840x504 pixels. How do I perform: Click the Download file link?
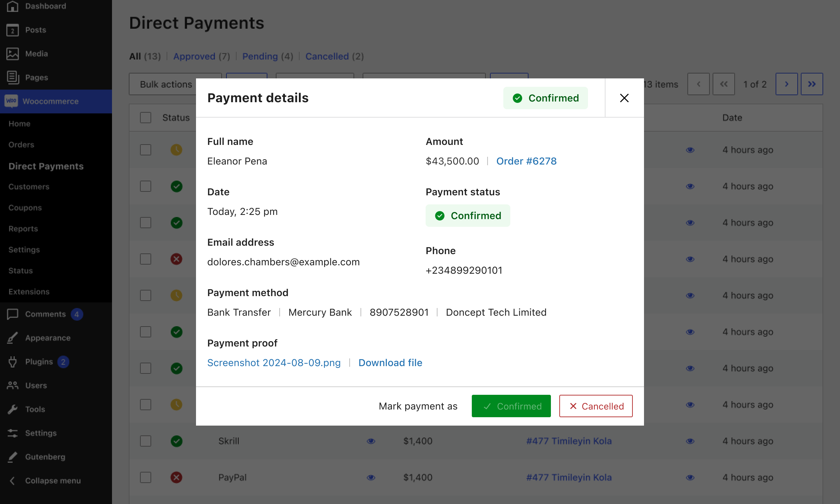pyautogui.click(x=390, y=363)
